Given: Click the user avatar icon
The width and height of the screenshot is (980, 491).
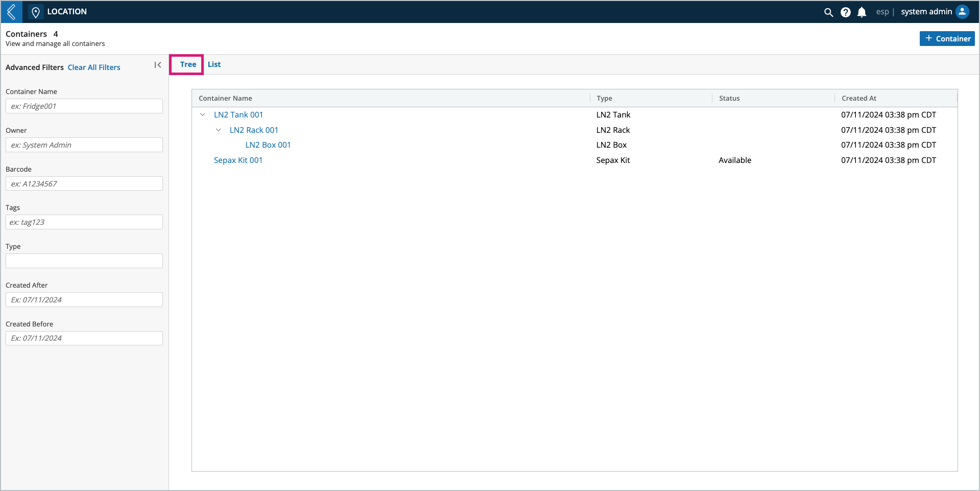Looking at the screenshot, I should coord(962,12).
